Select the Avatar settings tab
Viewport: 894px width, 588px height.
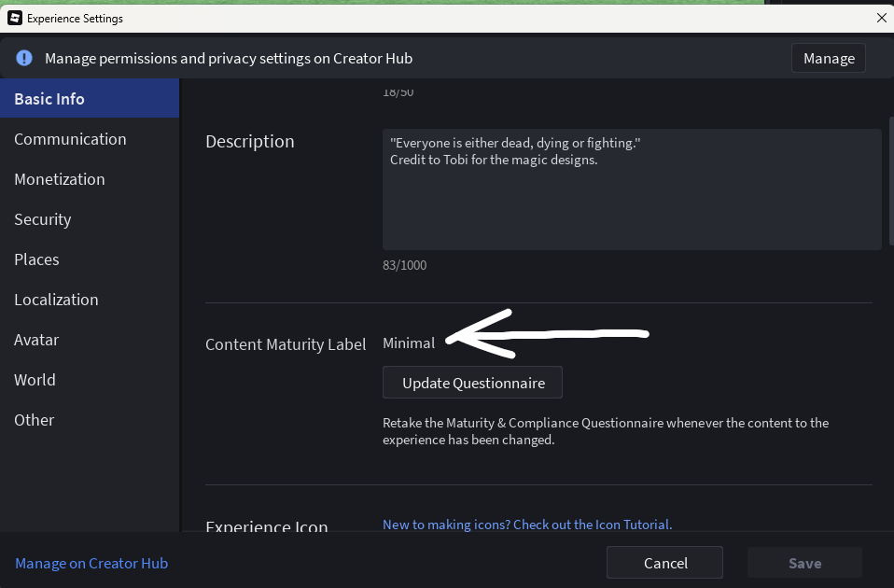tap(36, 340)
